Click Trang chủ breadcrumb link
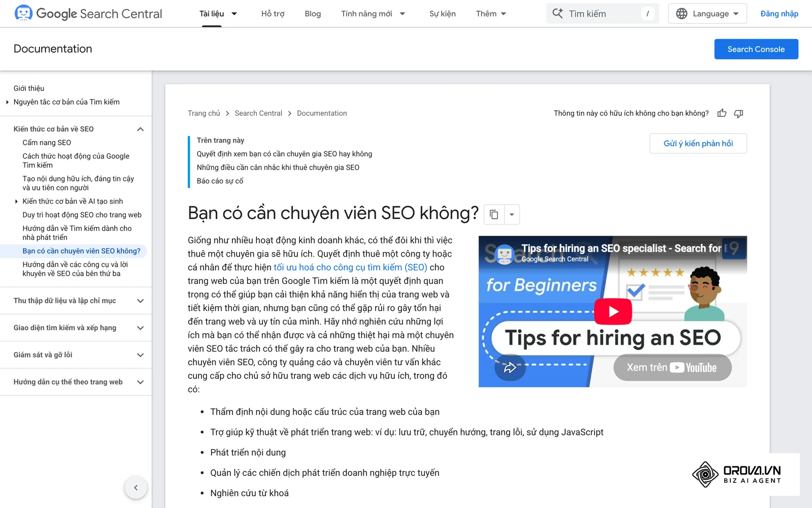The width and height of the screenshot is (812, 508). 204,113
